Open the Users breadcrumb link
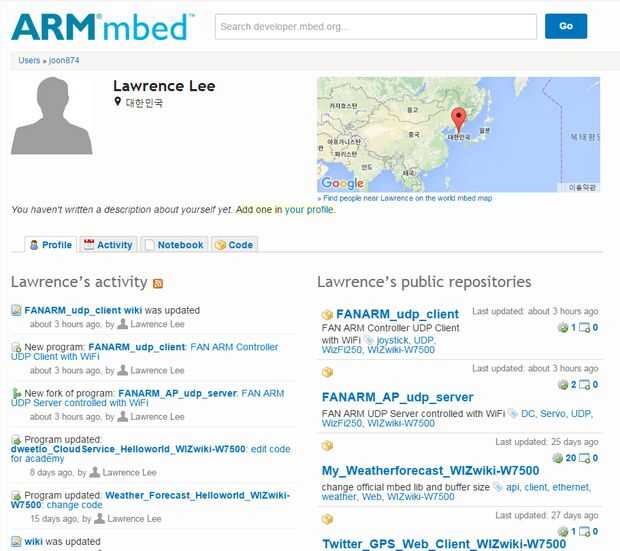Image resolution: width=620 pixels, height=551 pixels. pos(29,60)
